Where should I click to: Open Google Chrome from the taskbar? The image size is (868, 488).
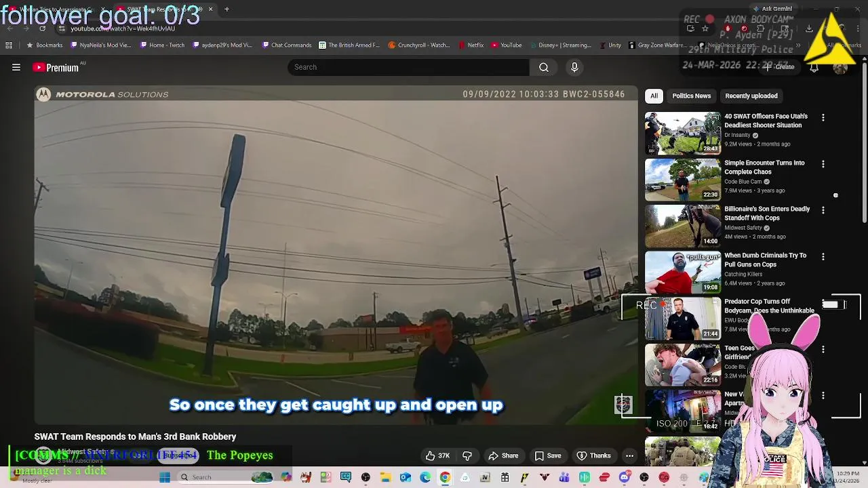[445, 477]
